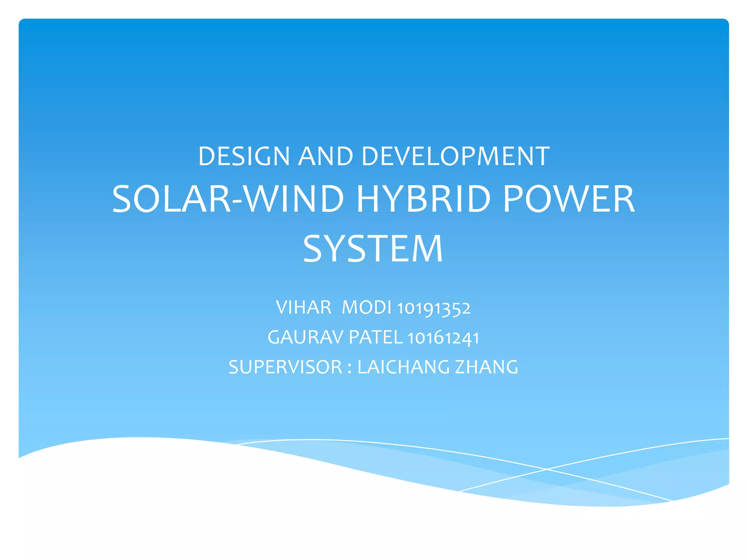The image size is (747, 560).
Task: Select 'SUPERVISOR : LAICHANG ZHANG' text
Action: tap(373, 367)
